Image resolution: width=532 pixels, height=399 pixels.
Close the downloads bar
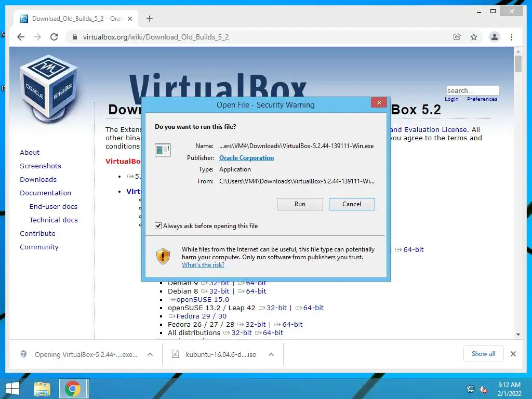(513, 354)
